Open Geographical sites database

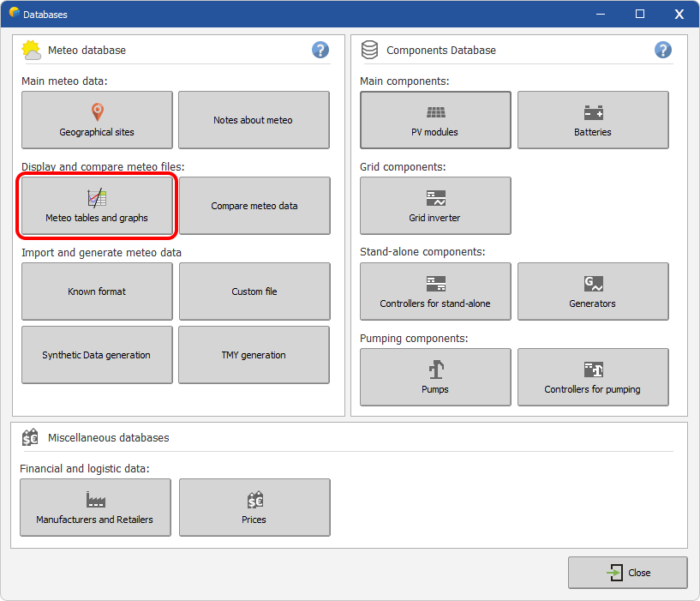click(x=97, y=120)
